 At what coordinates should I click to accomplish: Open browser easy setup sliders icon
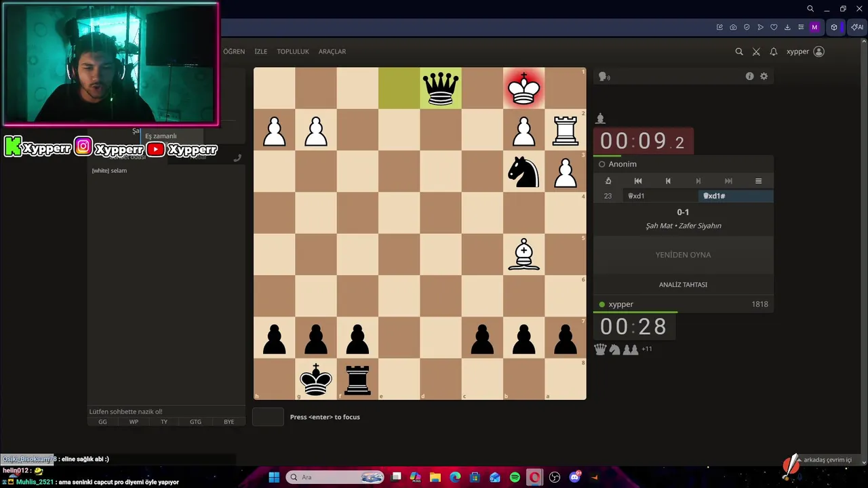[801, 27]
